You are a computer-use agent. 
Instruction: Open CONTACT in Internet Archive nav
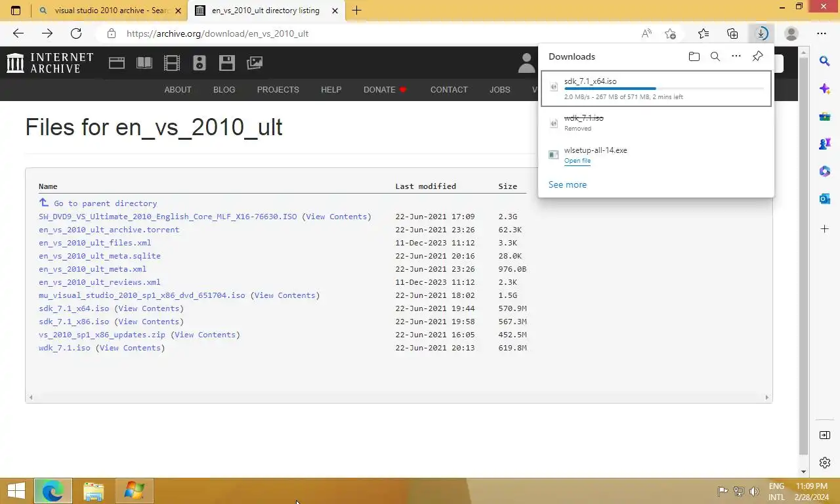click(x=449, y=90)
